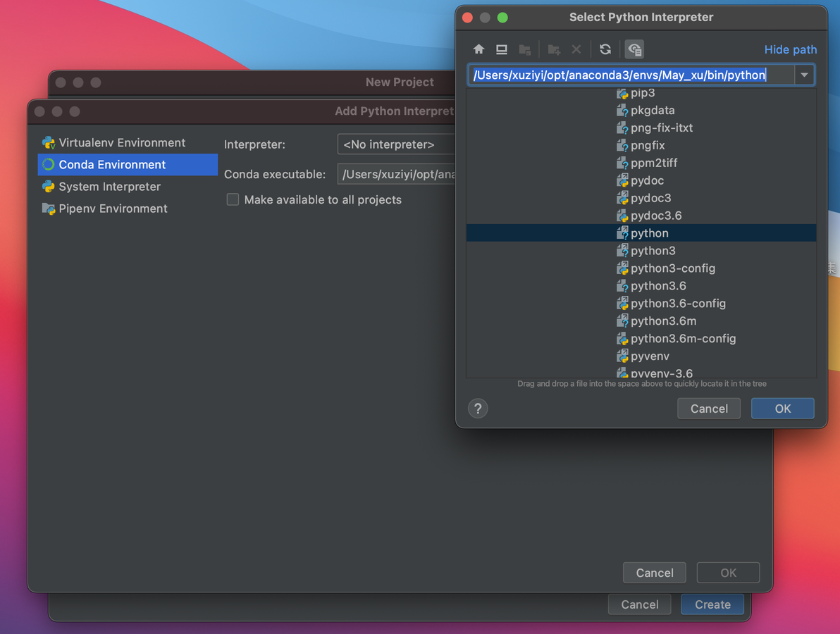Viewport: 840px width, 634px height.
Task: Click the Hide path link
Action: [790, 49]
